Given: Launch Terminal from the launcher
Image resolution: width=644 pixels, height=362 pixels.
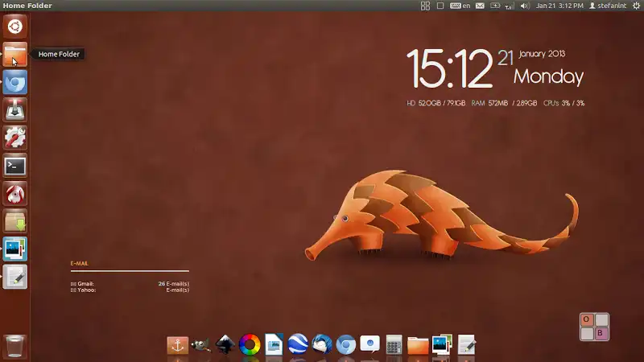Looking at the screenshot, I should coord(14,166).
